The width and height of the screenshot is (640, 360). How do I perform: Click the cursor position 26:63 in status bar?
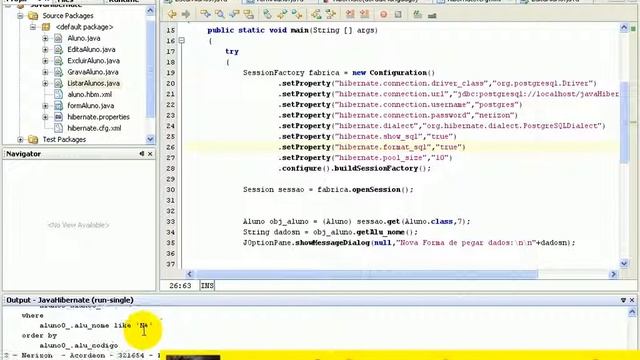pyautogui.click(x=180, y=285)
